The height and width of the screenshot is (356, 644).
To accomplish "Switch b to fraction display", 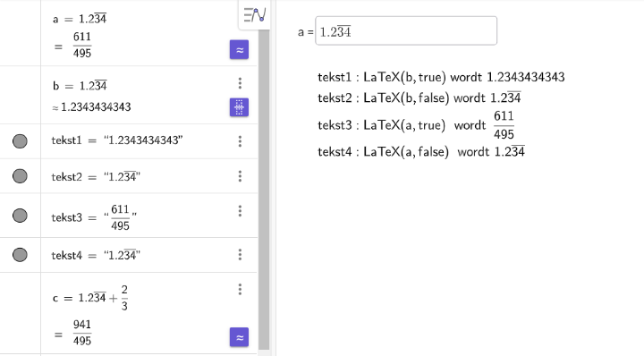I will coord(239,107).
